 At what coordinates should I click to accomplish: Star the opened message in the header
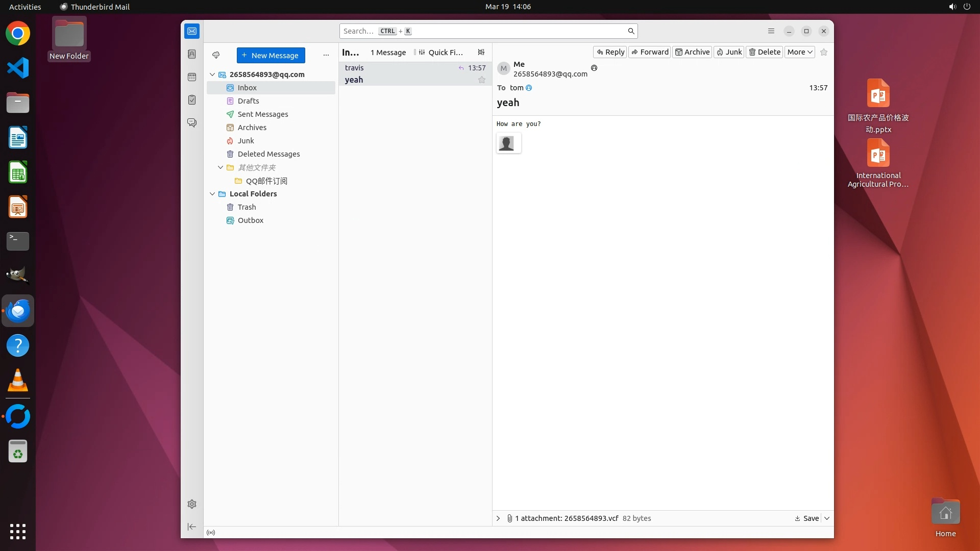(823, 52)
